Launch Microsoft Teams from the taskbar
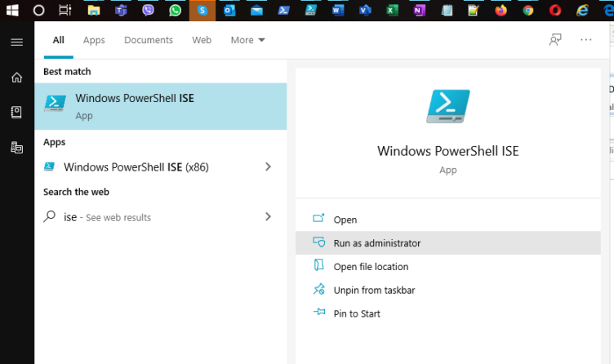This screenshot has height=364, width=614. pyautogui.click(x=121, y=11)
